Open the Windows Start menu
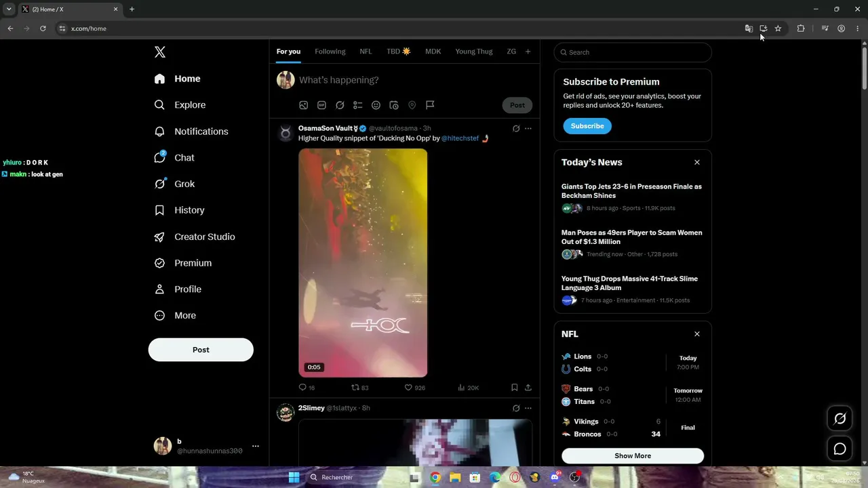 [294, 477]
